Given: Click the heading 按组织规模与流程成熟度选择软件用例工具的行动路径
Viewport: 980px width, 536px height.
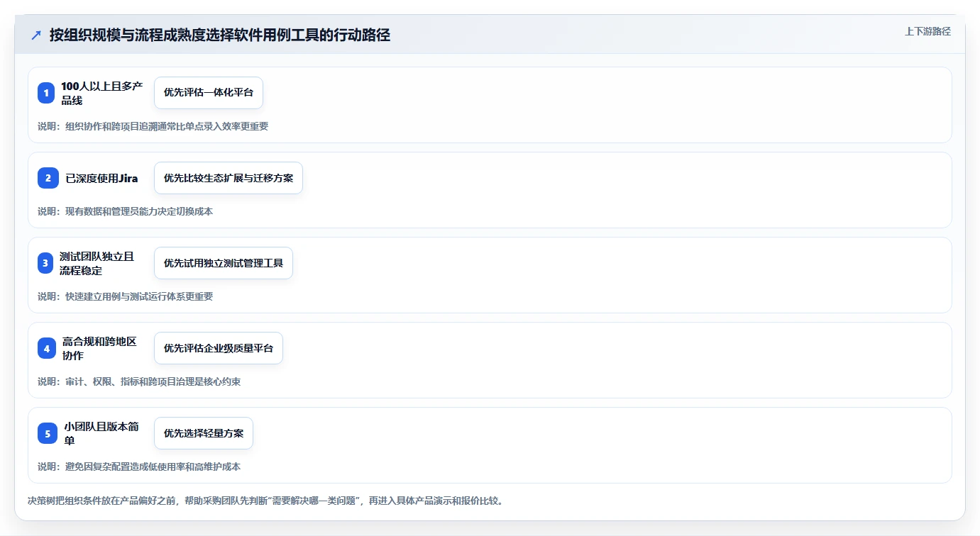Looking at the screenshot, I should (220, 35).
